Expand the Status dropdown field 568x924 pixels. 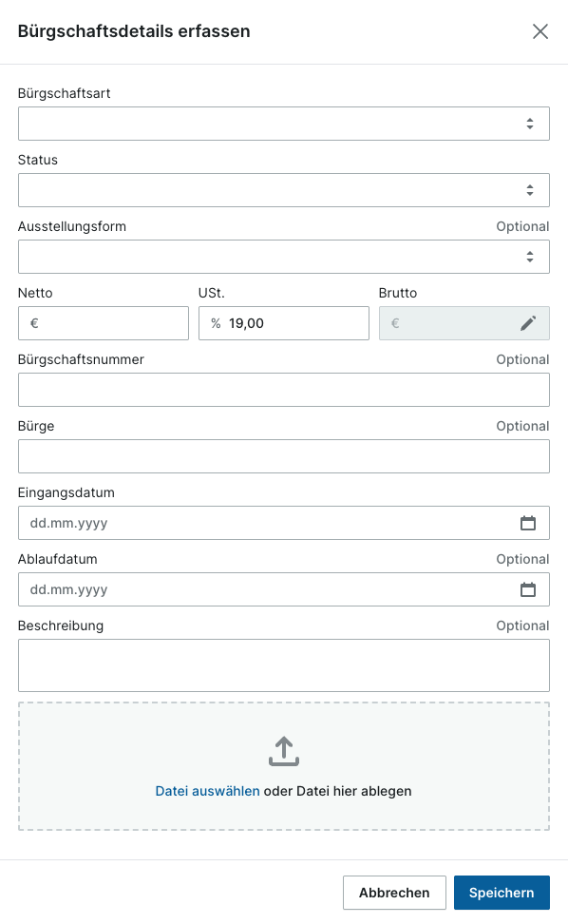tap(284, 190)
